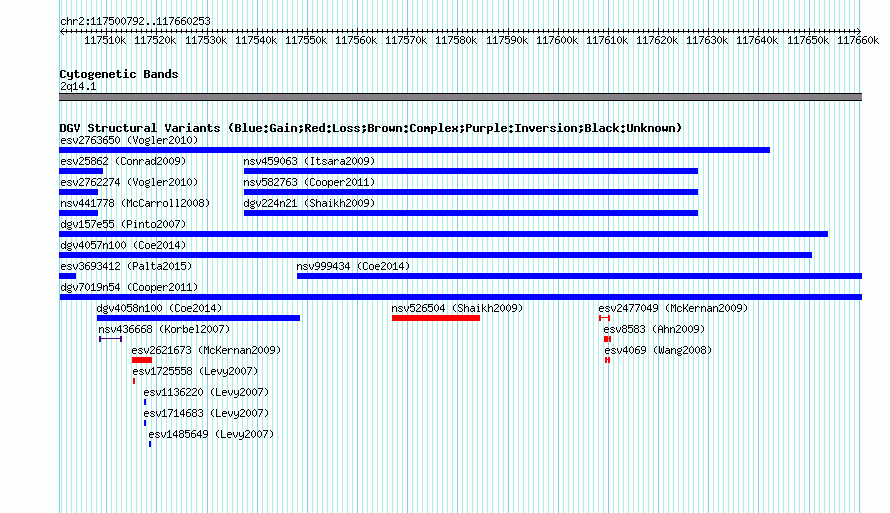
Task: Open the nsv526504 (Shaikh2009) loss label
Action: click(x=457, y=308)
